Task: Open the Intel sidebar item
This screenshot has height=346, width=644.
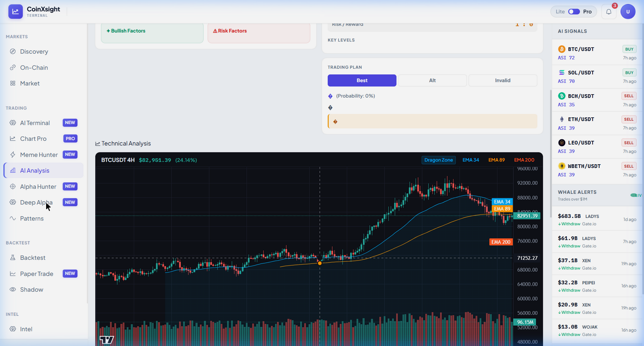Action: point(44,329)
